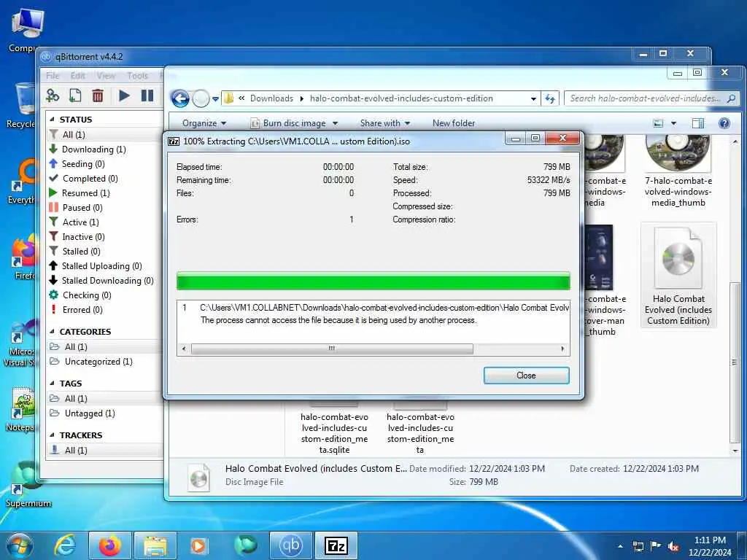
Task: Open the File menu in qBittorrent
Action: point(53,75)
